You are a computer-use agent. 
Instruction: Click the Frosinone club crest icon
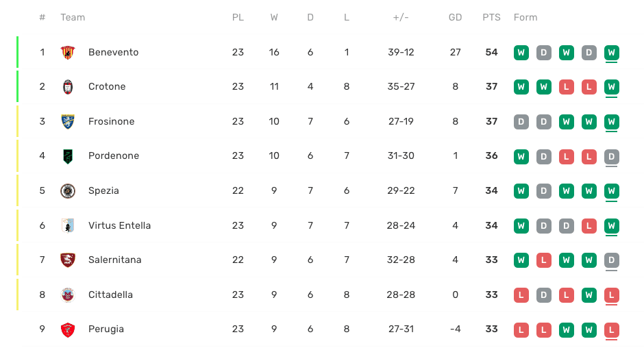coord(67,121)
